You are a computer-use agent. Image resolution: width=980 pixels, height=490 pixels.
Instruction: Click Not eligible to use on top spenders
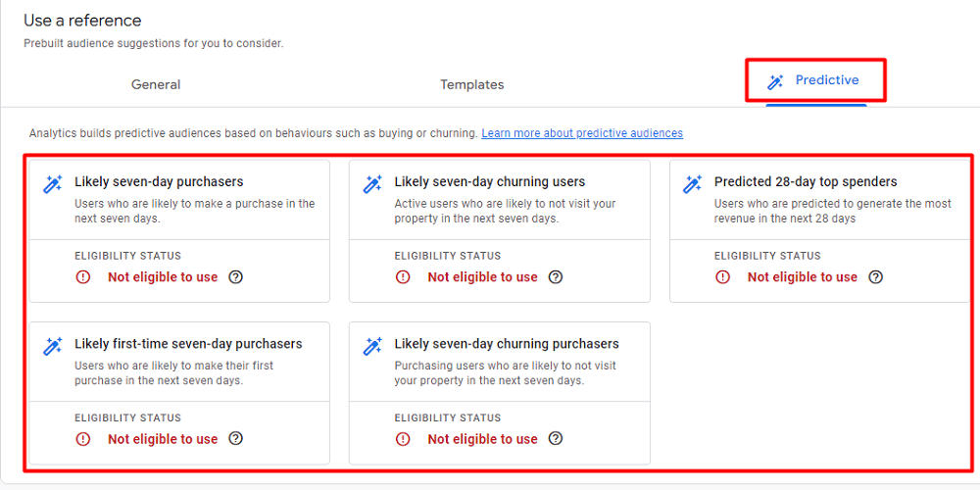tap(802, 277)
